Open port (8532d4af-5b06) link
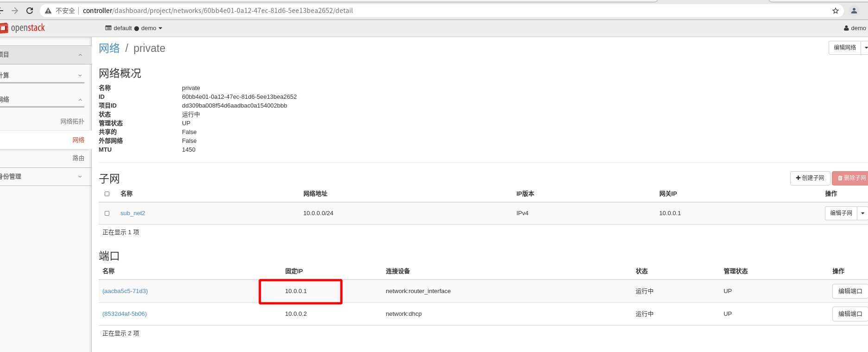Image resolution: width=868 pixels, height=352 pixels. (125, 314)
